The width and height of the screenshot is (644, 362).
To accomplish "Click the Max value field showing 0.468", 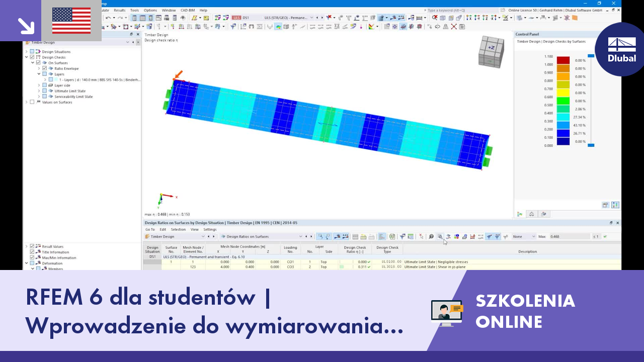I will pyautogui.click(x=569, y=236).
